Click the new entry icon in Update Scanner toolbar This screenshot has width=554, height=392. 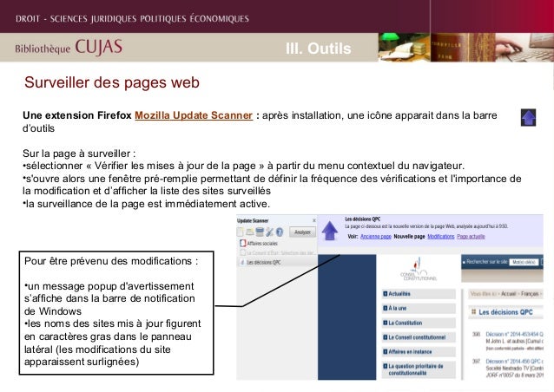241,232
